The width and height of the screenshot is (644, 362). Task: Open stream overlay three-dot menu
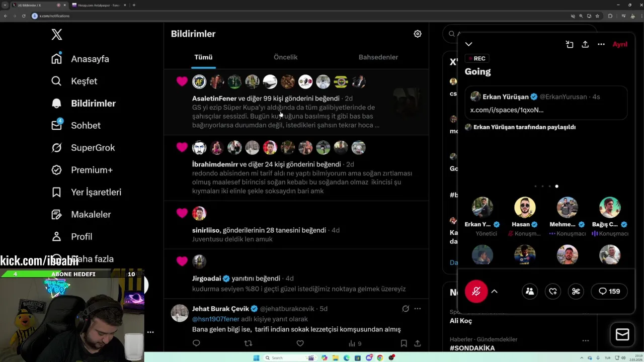150,332
